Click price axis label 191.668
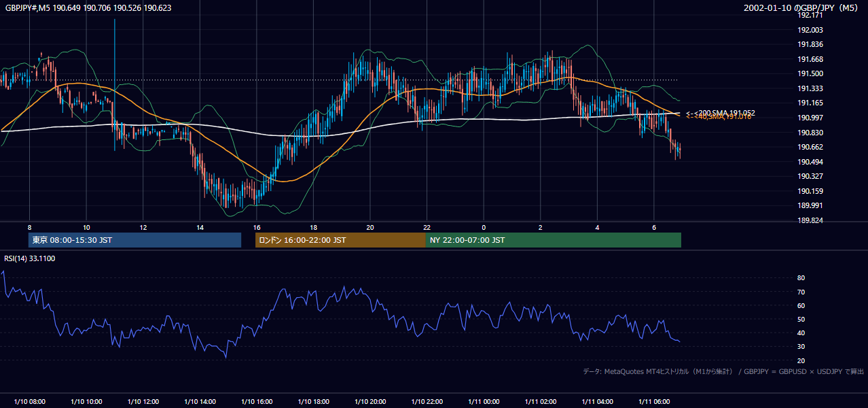This screenshot has width=868, height=408. click(810, 59)
